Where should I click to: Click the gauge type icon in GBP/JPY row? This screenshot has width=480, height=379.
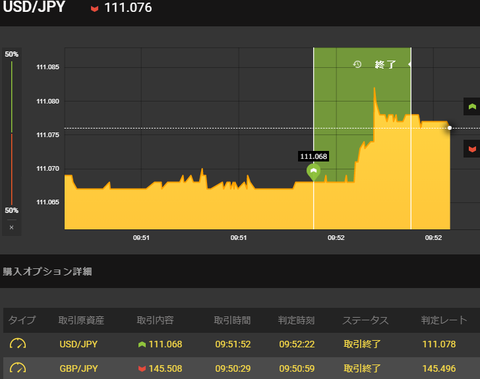18,368
